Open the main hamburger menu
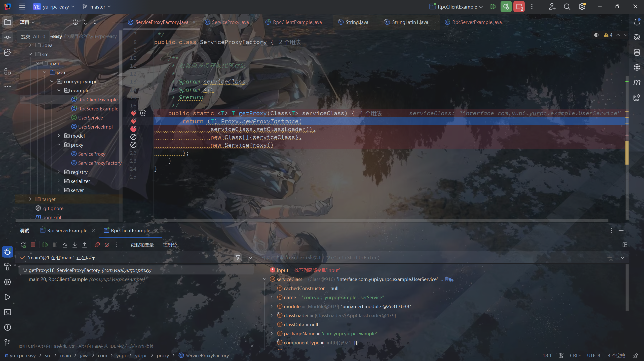The image size is (644, 361). [22, 7]
